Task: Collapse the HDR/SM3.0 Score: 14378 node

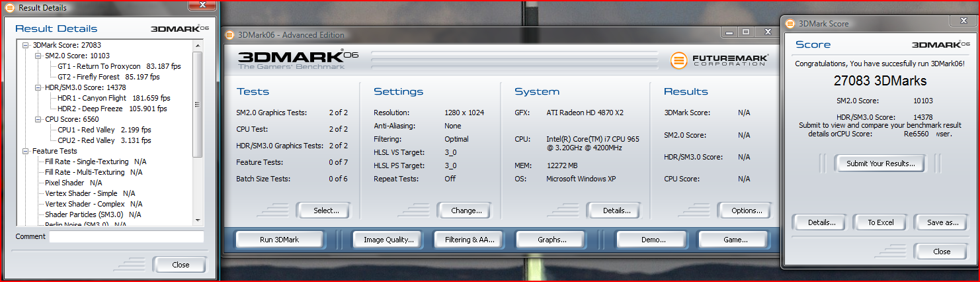Action: pyautogui.click(x=38, y=87)
